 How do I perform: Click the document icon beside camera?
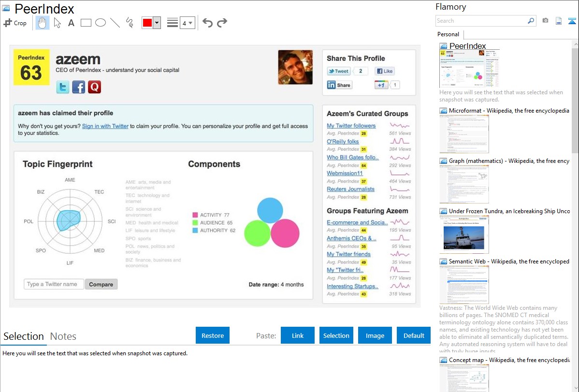559,21
